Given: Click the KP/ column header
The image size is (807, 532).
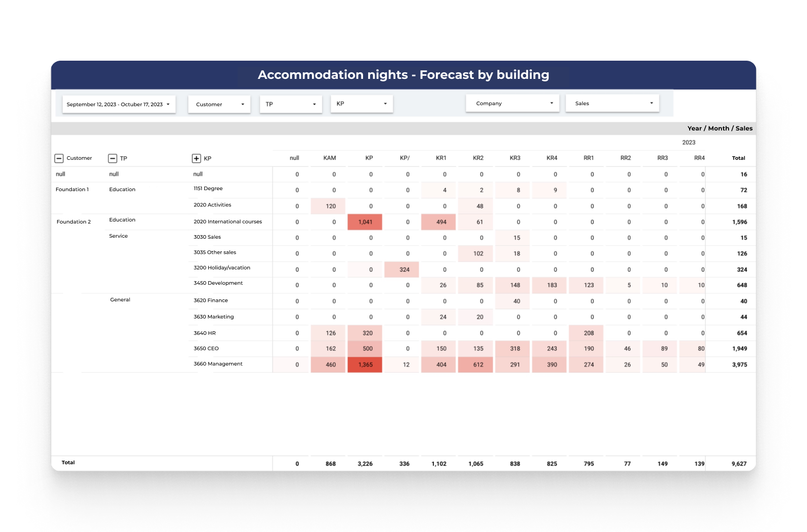Looking at the screenshot, I should point(405,158).
